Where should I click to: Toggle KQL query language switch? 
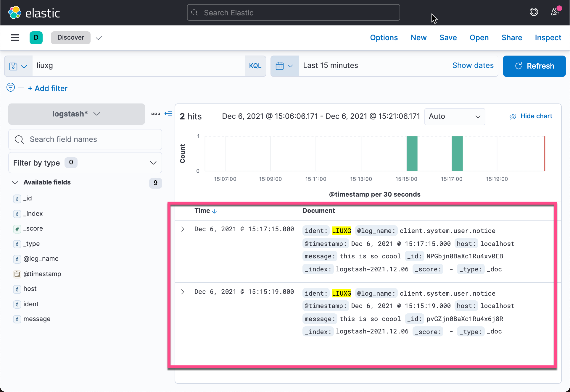255,66
